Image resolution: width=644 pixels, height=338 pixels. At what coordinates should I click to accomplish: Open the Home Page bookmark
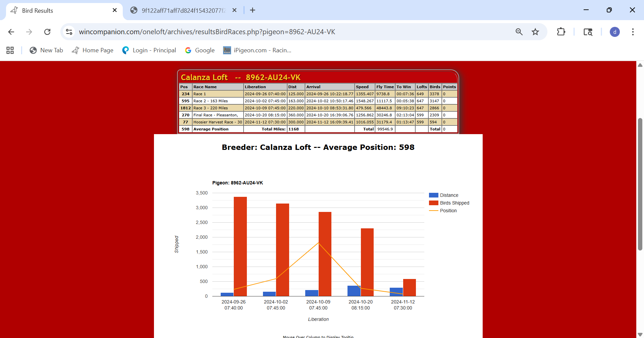(93, 50)
